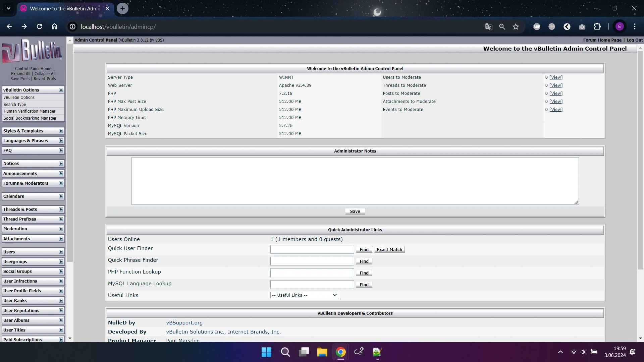Click Log Out link
The image size is (644, 362).
pyautogui.click(x=635, y=40)
